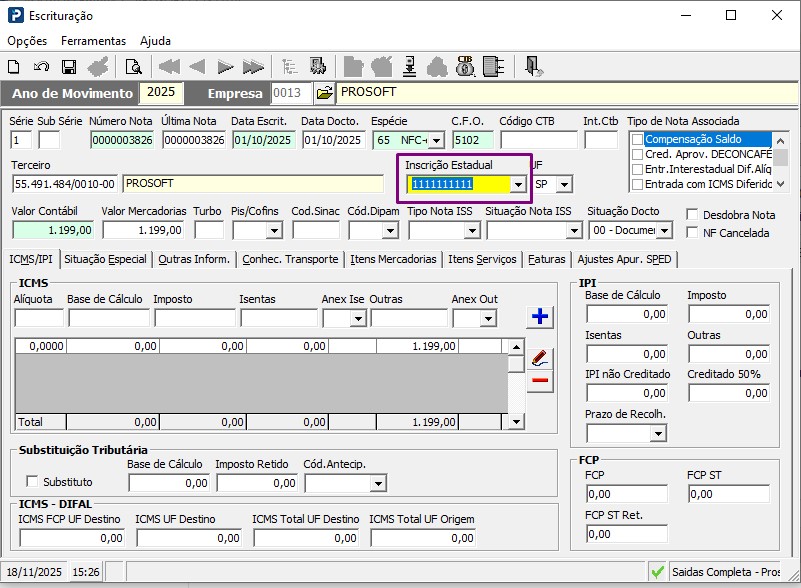
Task: Enable the Desdobra Nota checkbox
Action: pyautogui.click(x=693, y=214)
